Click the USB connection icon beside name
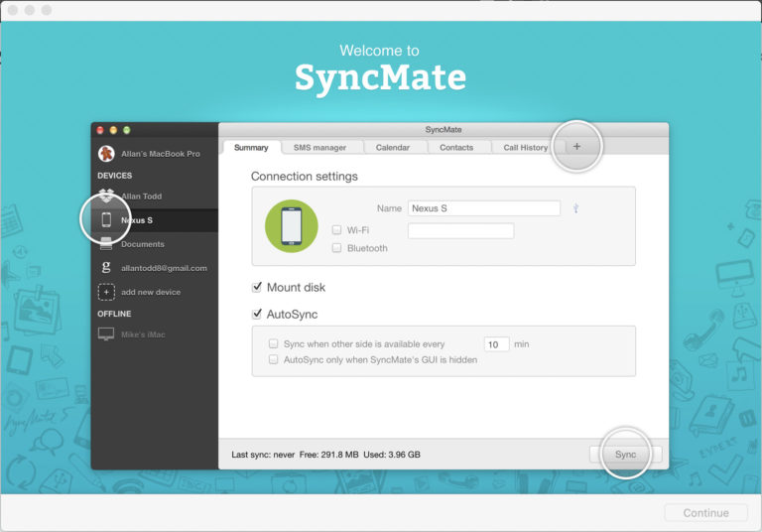 pos(575,208)
